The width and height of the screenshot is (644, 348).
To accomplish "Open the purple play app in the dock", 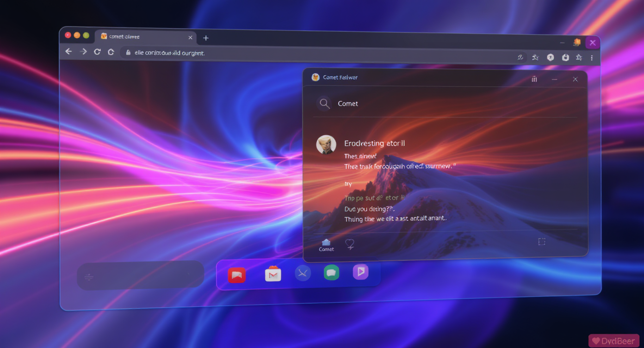I will (x=360, y=272).
